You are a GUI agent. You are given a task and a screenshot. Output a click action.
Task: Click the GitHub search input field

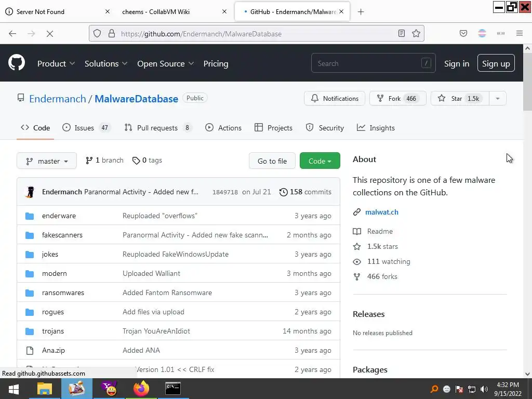(373, 63)
